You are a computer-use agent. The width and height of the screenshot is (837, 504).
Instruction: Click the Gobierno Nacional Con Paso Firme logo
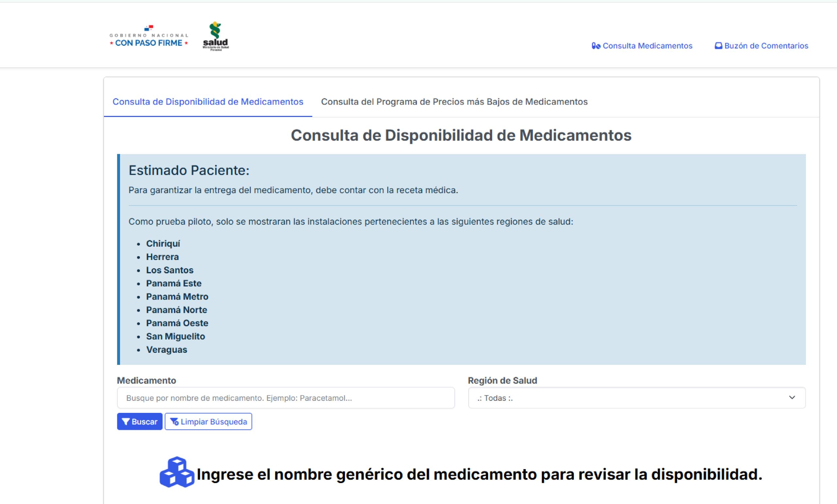148,37
